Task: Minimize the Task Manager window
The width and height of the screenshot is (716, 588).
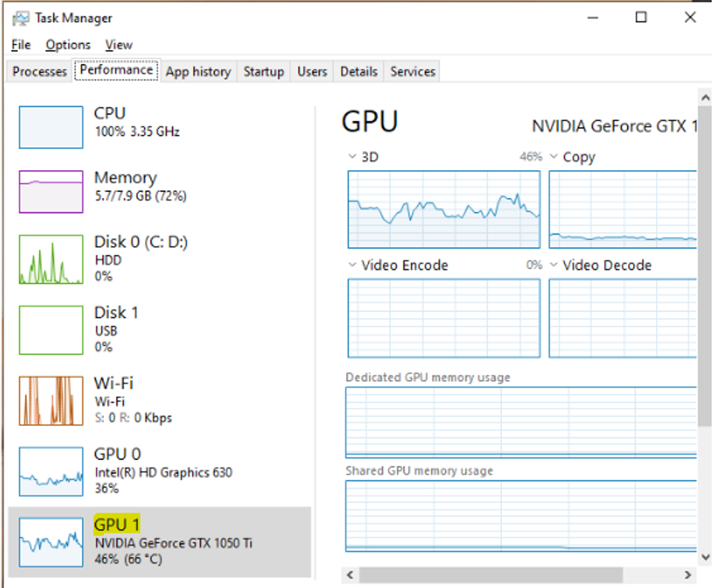Action: tap(593, 18)
